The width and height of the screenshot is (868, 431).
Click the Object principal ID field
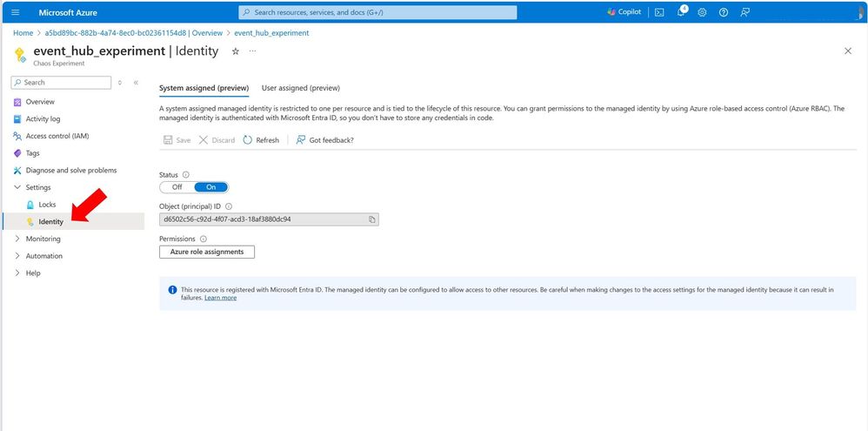click(x=269, y=219)
